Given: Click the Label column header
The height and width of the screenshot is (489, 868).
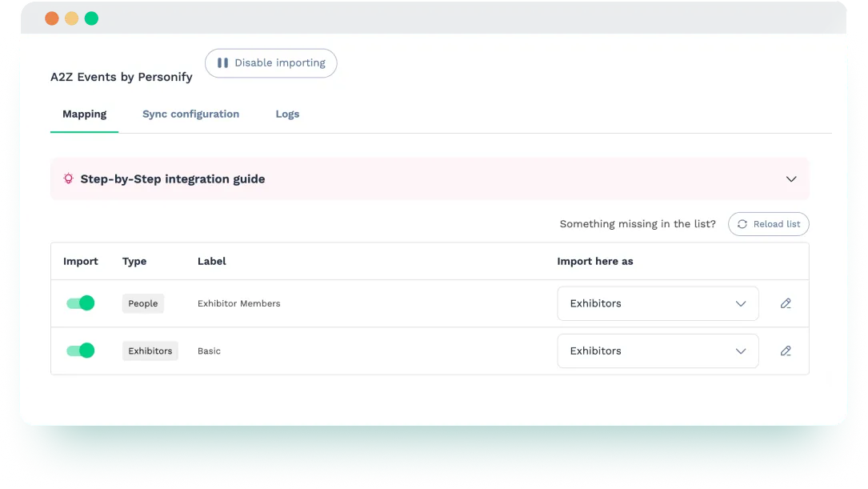Looking at the screenshot, I should click(x=211, y=262).
